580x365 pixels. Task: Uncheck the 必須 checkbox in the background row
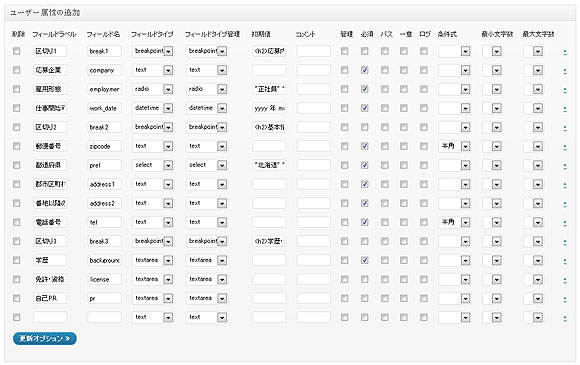click(x=365, y=260)
